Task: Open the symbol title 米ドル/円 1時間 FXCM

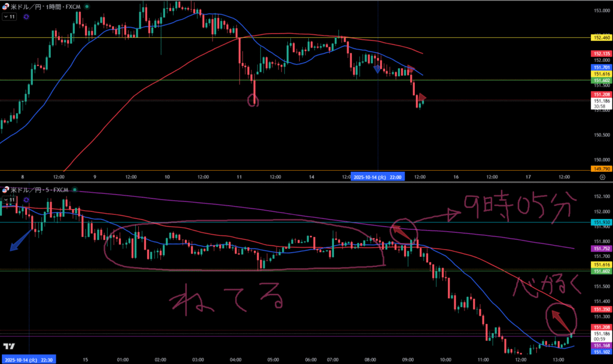Action: tap(45, 7)
